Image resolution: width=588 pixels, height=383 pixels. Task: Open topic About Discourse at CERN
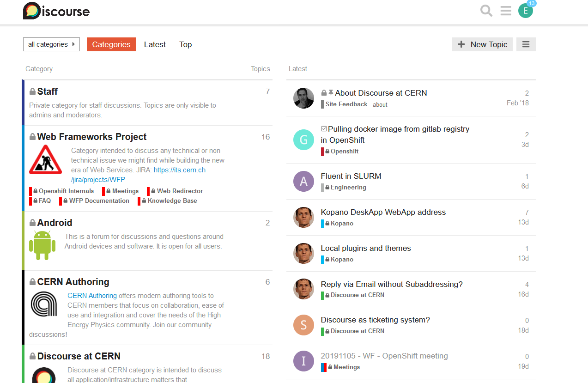pos(381,93)
